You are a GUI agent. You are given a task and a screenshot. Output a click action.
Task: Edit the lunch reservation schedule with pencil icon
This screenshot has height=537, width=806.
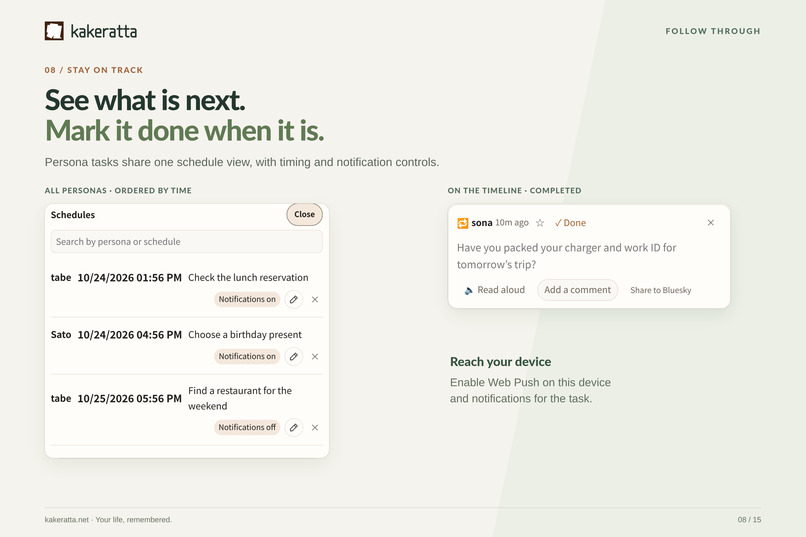(294, 299)
